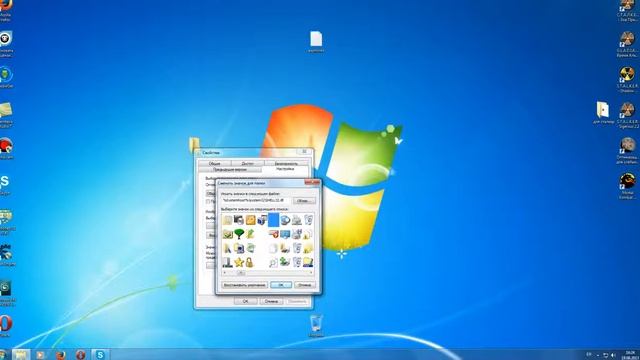Select the green tree icon in the list
640x360 pixels.
[239, 234]
